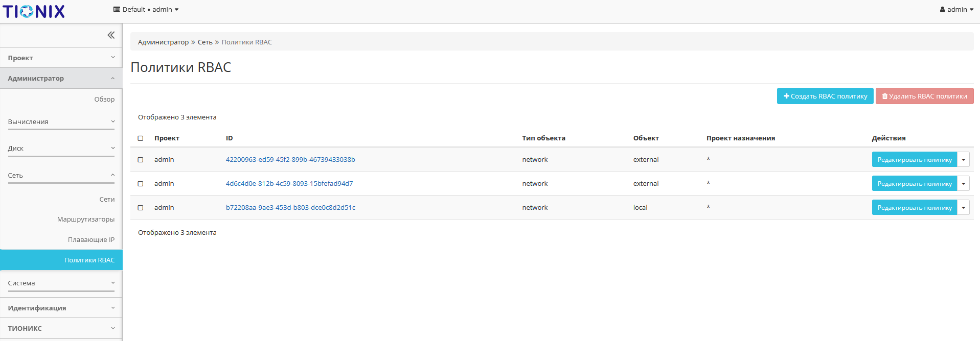Click the TIONIX logo
The width and height of the screenshot is (980, 341).
[x=34, y=11]
